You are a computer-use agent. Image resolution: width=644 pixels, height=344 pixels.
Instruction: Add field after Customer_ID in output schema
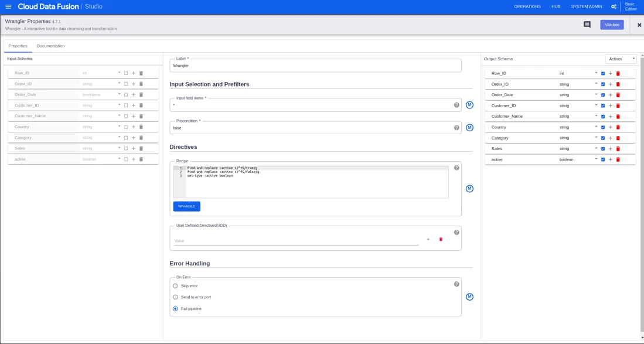611,106
